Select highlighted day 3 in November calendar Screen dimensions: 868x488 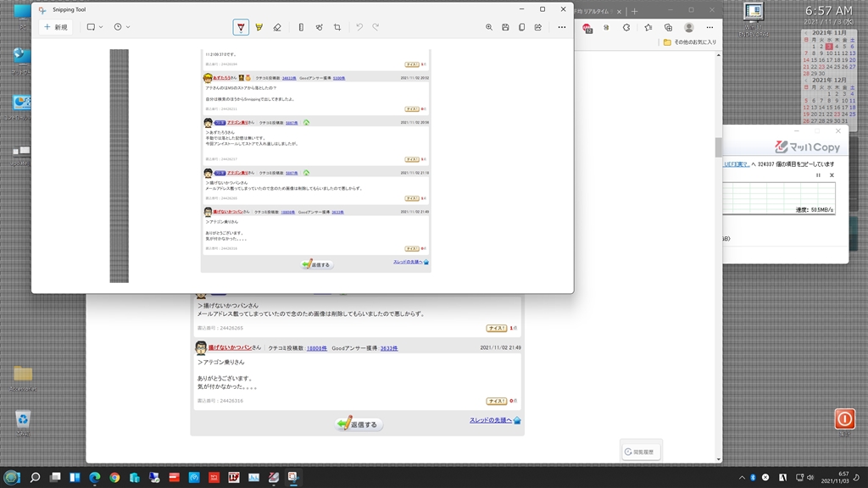(829, 47)
